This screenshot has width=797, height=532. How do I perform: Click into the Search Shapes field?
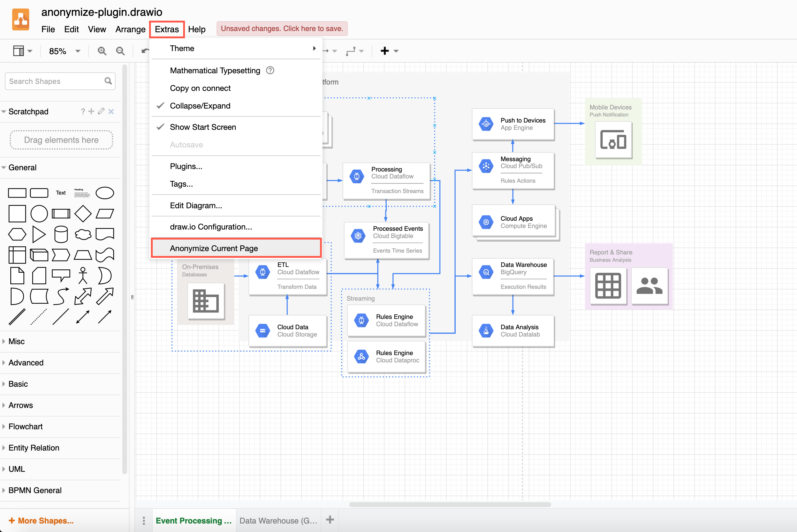click(54, 81)
